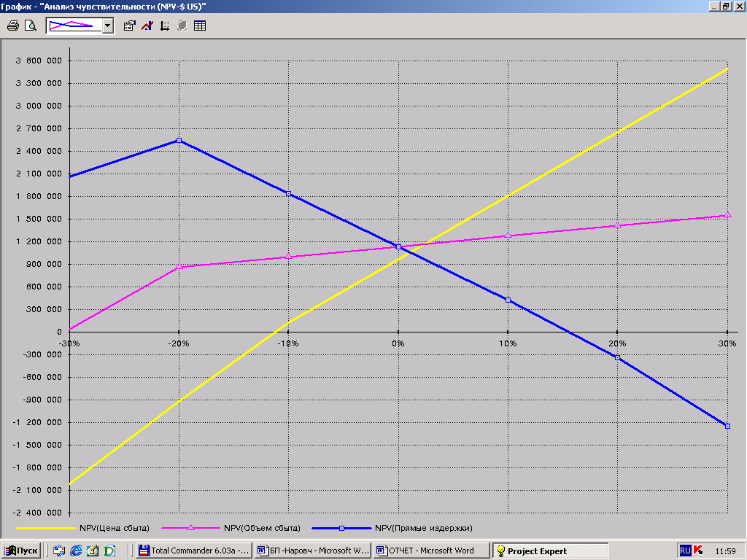The width and height of the screenshot is (747, 560).
Task: Click blue square marker at 10%
Action: tap(508, 300)
